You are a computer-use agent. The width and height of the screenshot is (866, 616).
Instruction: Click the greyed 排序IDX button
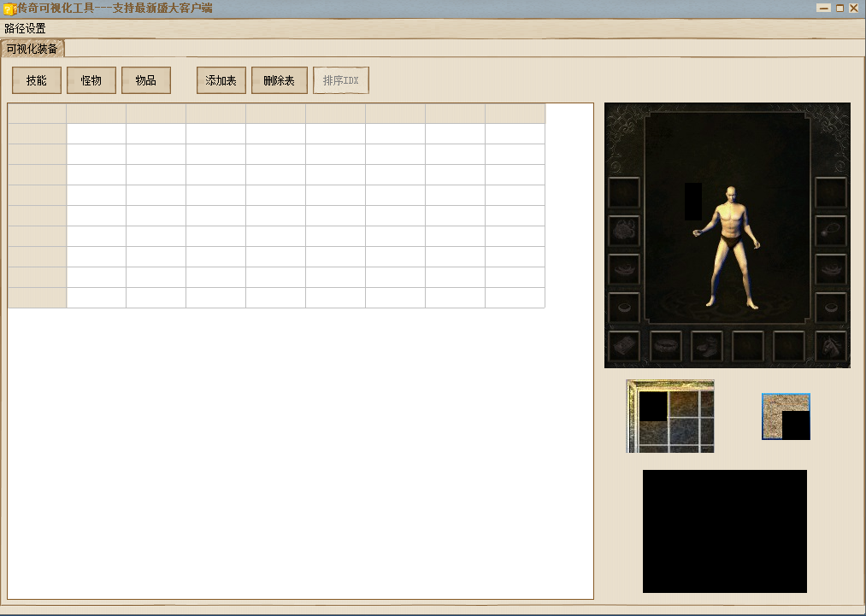pos(341,80)
